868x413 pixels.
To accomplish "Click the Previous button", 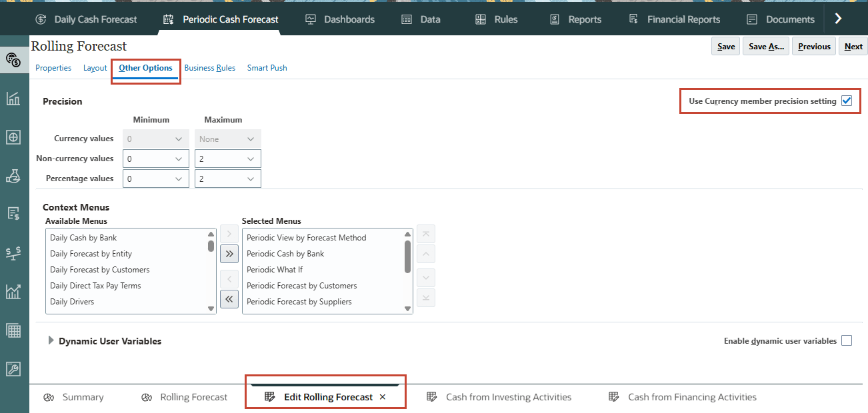I will coord(814,46).
